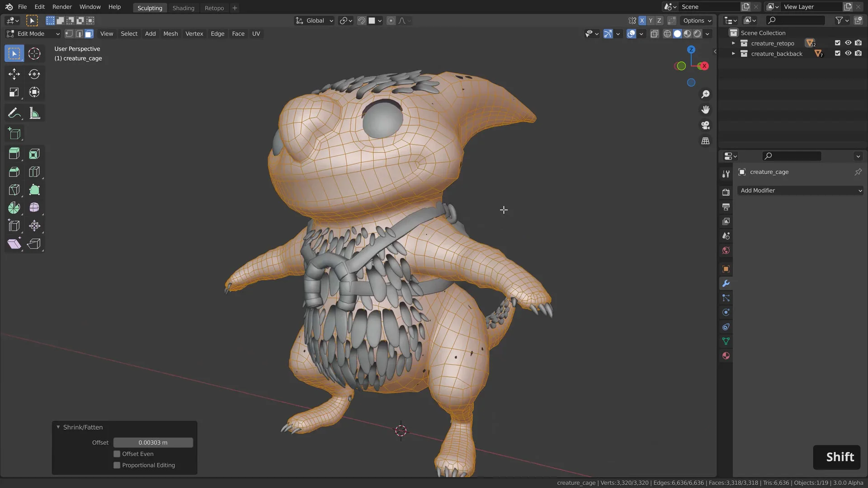Pick the Annotate tool

[14, 113]
